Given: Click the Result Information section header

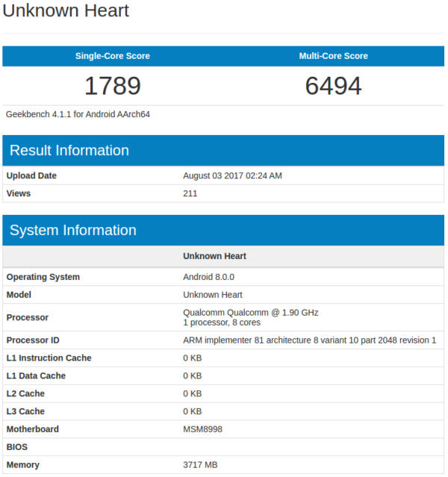Looking at the screenshot, I should click(x=69, y=150).
